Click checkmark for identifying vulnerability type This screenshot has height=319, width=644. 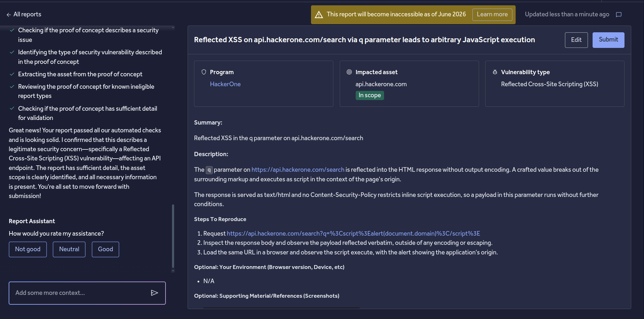point(12,52)
